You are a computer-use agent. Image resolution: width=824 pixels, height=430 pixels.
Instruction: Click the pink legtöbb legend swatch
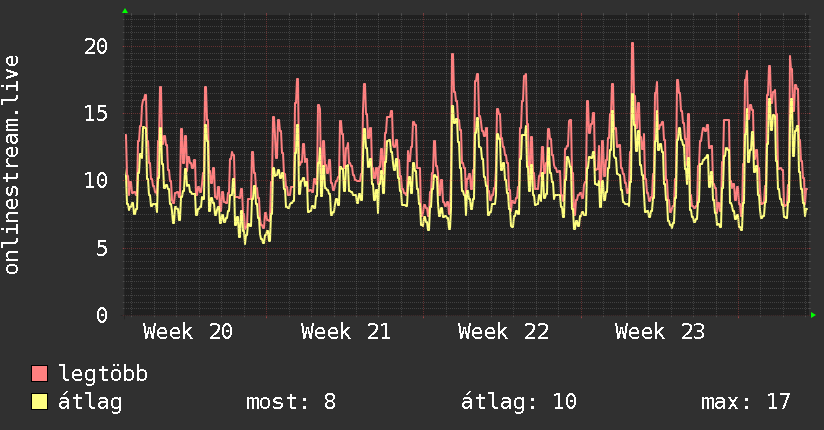39,373
